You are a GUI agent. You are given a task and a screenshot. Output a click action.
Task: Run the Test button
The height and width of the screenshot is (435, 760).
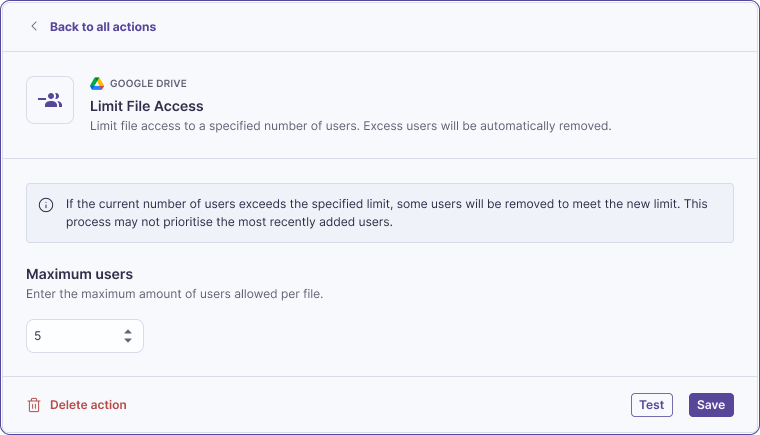coord(651,405)
